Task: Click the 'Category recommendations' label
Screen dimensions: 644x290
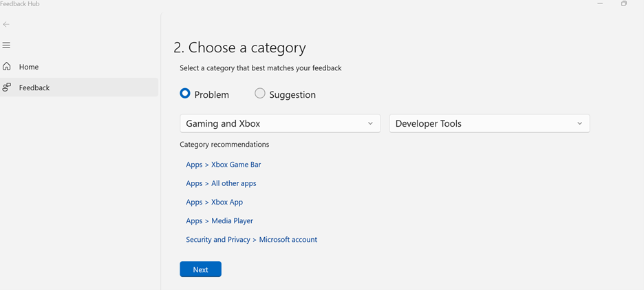Action: [224, 145]
